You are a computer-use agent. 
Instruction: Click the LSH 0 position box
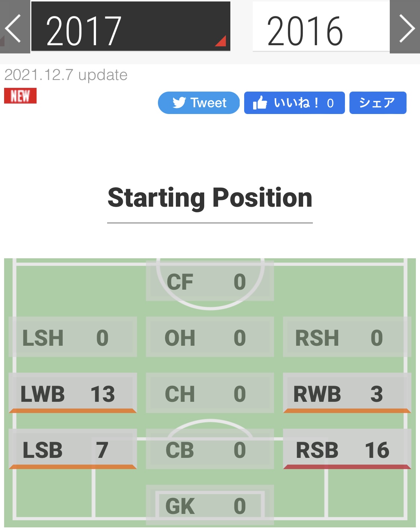[x=72, y=337]
